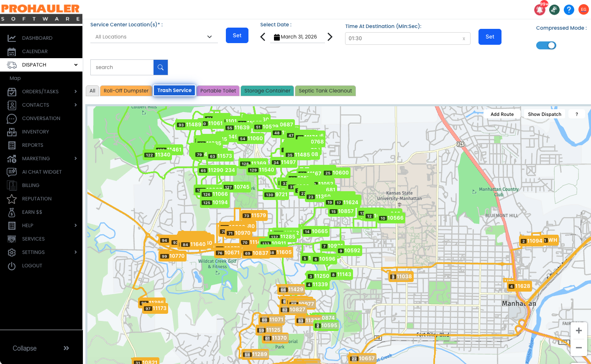This screenshot has width=591, height=364.
Task: Expand Settings submenu arrow
Action: tap(76, 252)
